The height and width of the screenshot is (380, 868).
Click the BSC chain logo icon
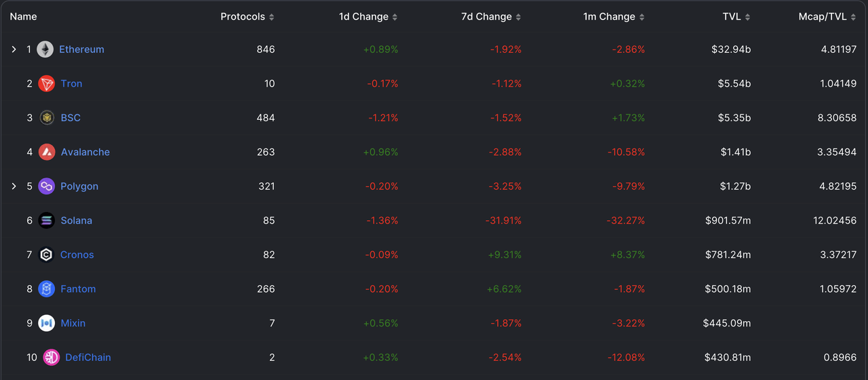[46, 118]
